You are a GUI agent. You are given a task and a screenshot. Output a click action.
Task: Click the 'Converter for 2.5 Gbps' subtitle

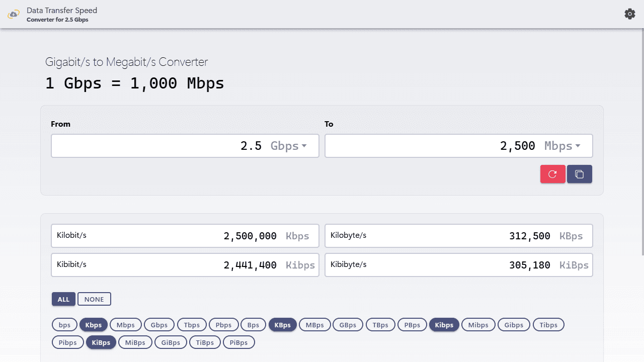click(x=57, y=20)
